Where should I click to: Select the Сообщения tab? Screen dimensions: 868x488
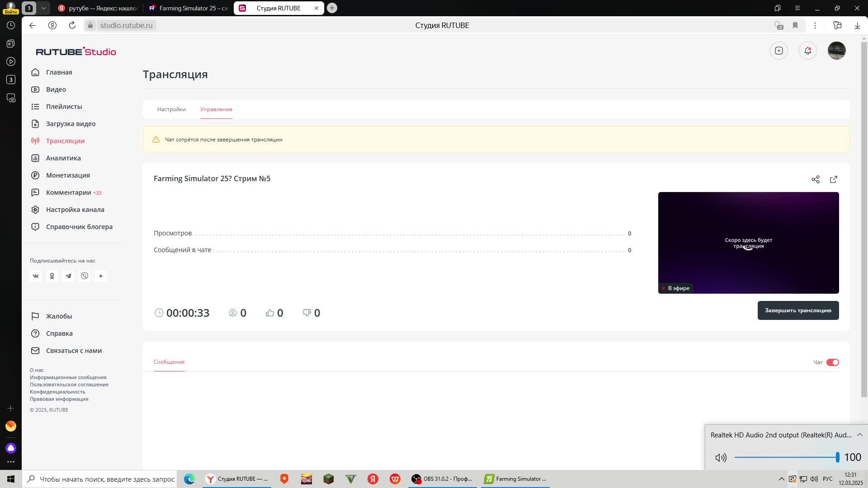(169, 362)
